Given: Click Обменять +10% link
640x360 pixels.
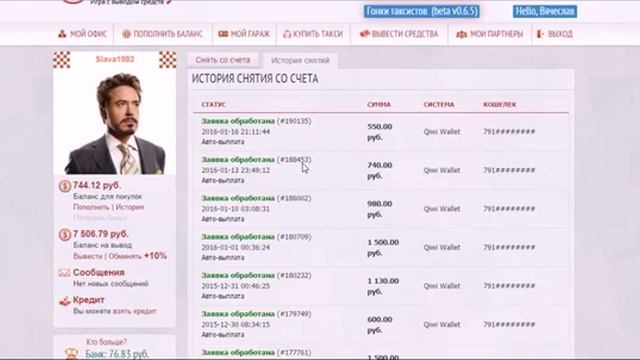Looking at the screenshot, I should [x=138, y=256].
